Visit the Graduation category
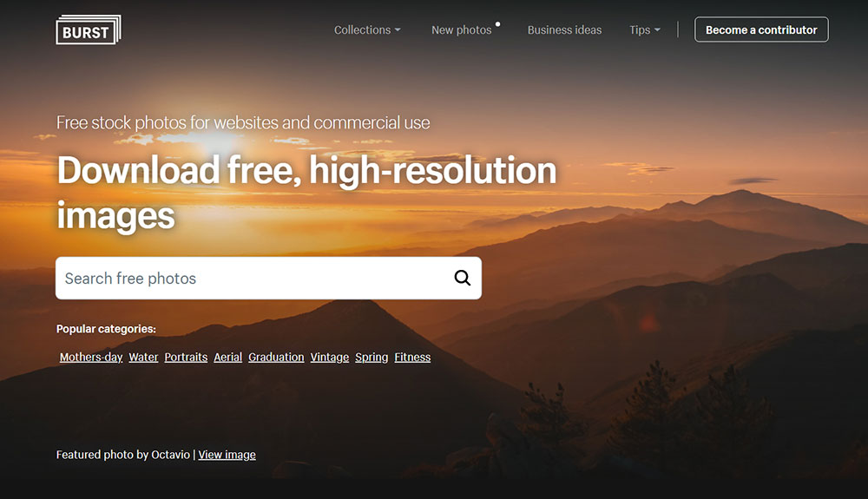 [x=276, y=357]
